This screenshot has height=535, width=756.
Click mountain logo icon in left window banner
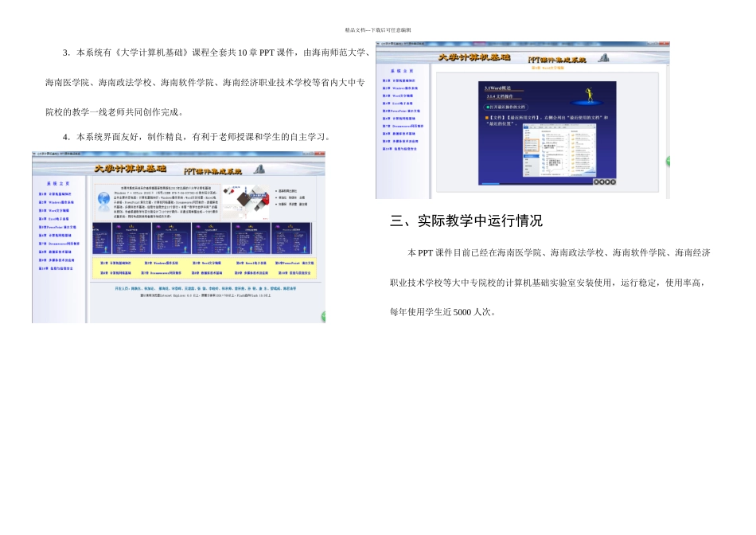[259, 170]
